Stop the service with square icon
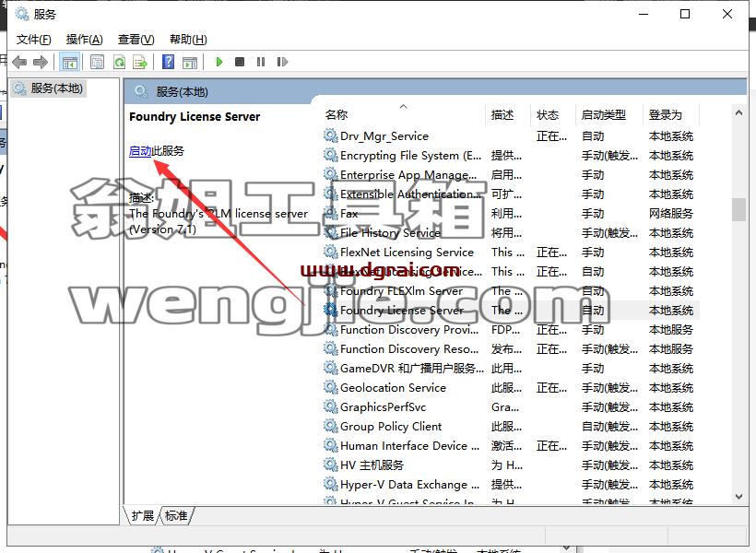This screenshot has width=756, height=553. (x=240, y=62)
